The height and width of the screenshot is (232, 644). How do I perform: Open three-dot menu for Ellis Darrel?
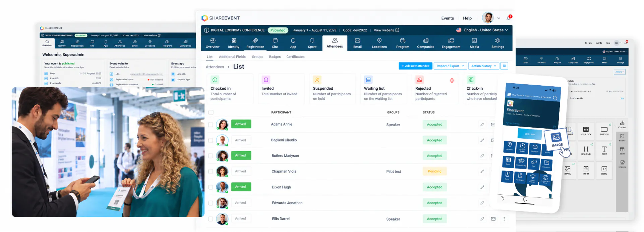click(x=504, y=219)
